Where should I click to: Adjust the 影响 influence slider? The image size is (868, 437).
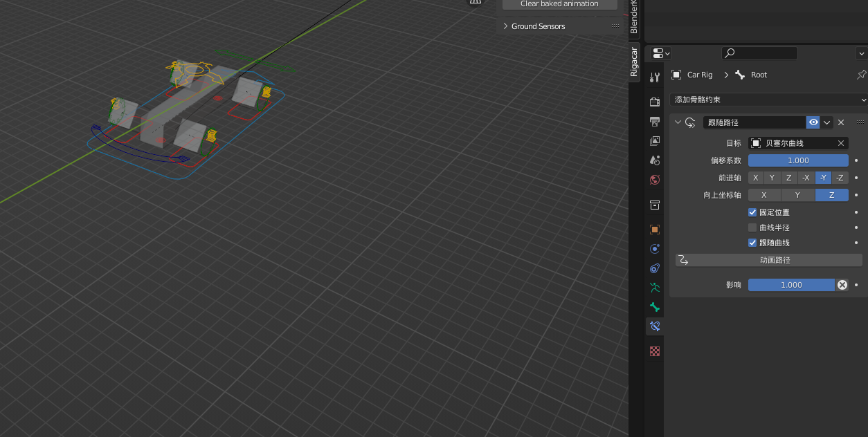coord(791,285)
